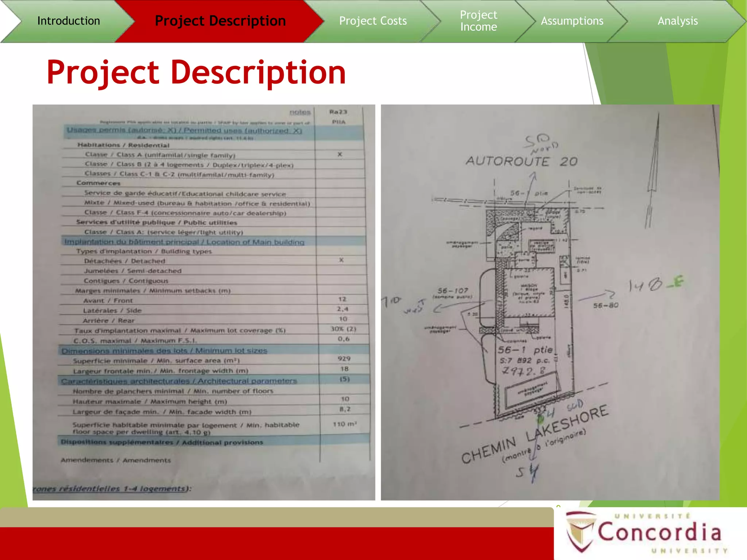Click the 'Minimum lot sizes' section header

(213, 350)
